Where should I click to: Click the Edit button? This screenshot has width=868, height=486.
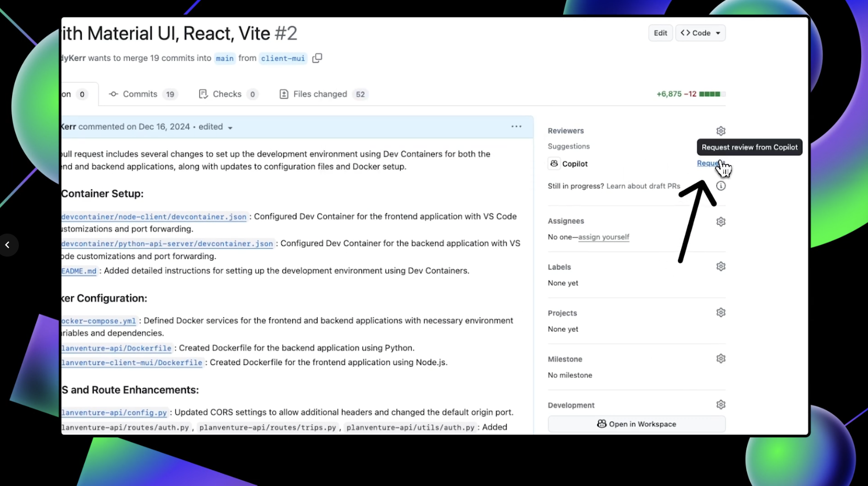[660, 32]
